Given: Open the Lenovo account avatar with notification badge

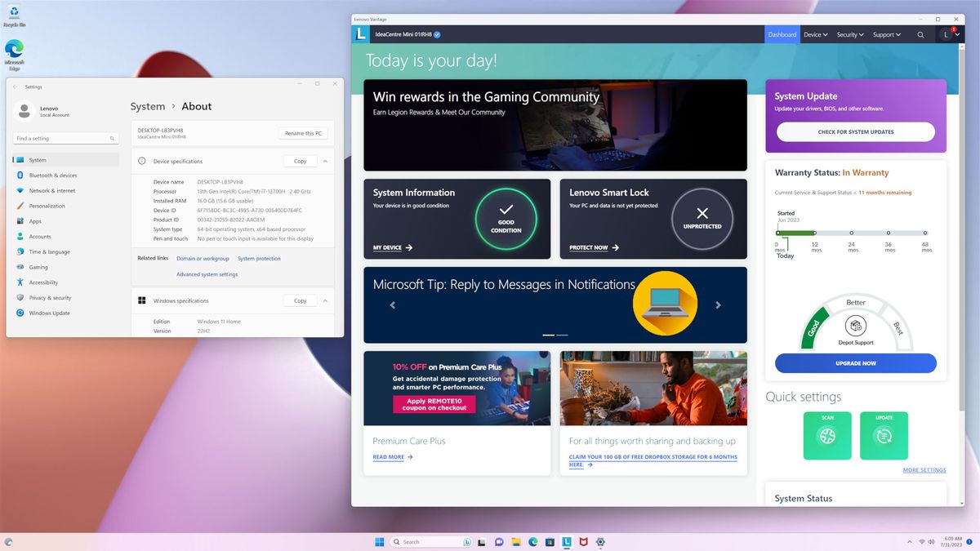Looking at the screenshot, I should pos(948,34).
